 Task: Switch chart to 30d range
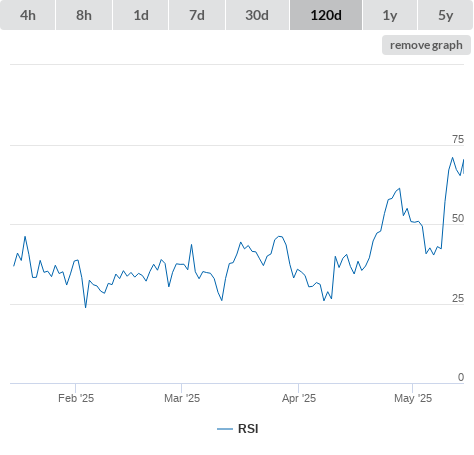pyautogui.click(x=257, y=15)
